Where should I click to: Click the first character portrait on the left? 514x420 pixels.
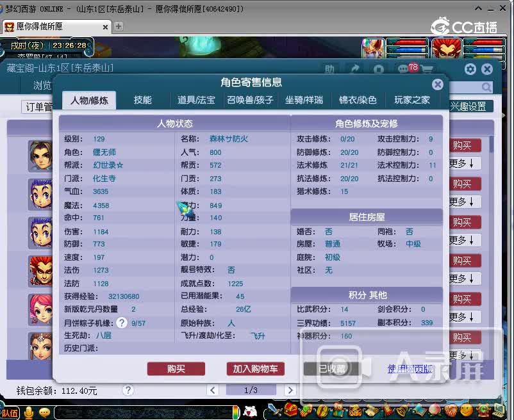[38, 156]
